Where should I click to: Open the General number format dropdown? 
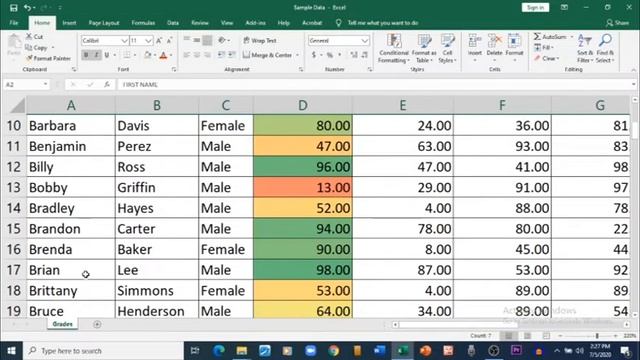pos(364,40)
